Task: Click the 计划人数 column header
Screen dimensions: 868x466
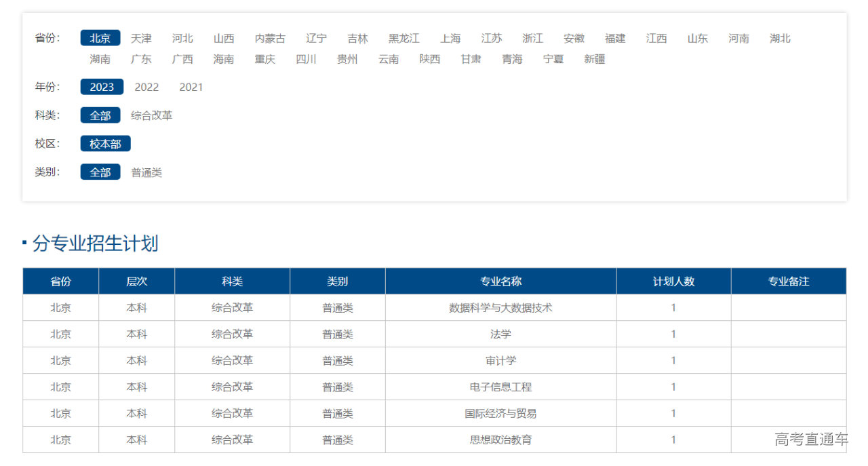Action: (673, 281)
